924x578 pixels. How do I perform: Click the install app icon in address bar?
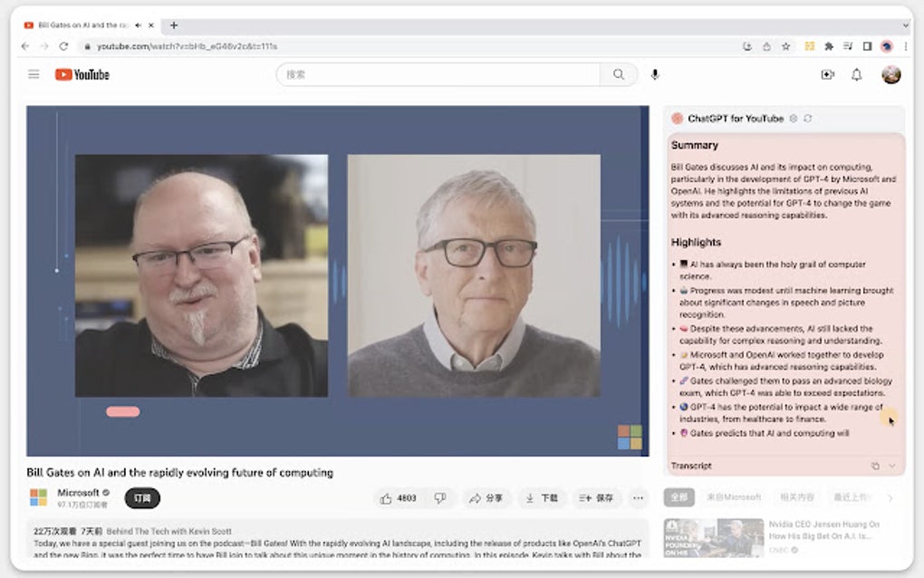(747, 46)
